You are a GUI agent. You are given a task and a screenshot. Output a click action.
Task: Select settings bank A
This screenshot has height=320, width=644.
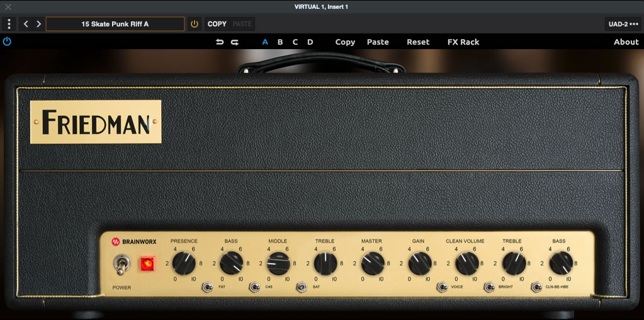[265, 42]
